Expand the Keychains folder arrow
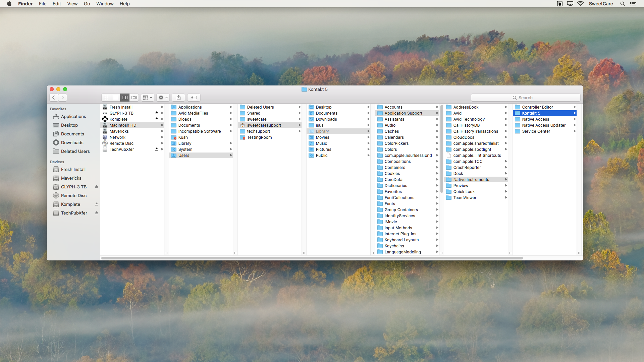644x362 pixels. (x=437, y=246)
